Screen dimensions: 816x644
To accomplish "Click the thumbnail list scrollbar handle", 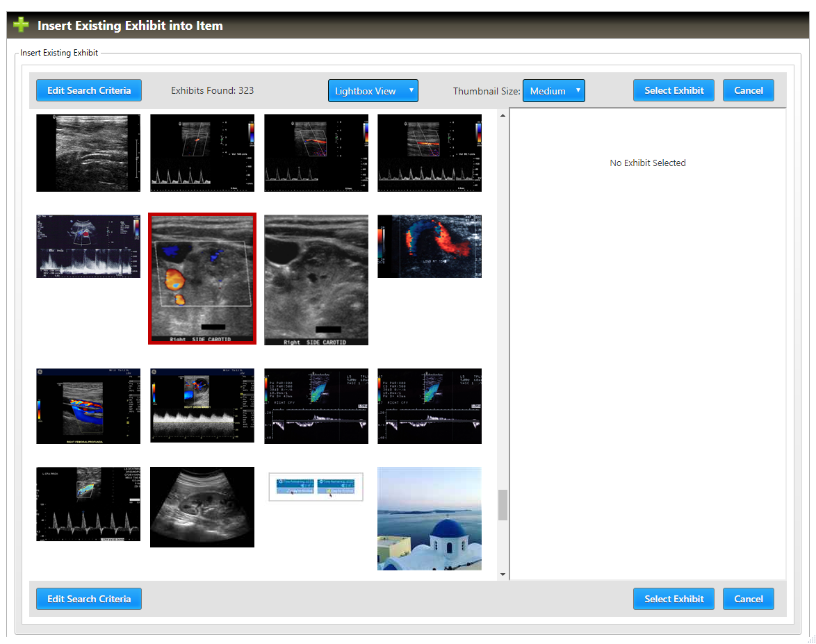I will 503,505.
